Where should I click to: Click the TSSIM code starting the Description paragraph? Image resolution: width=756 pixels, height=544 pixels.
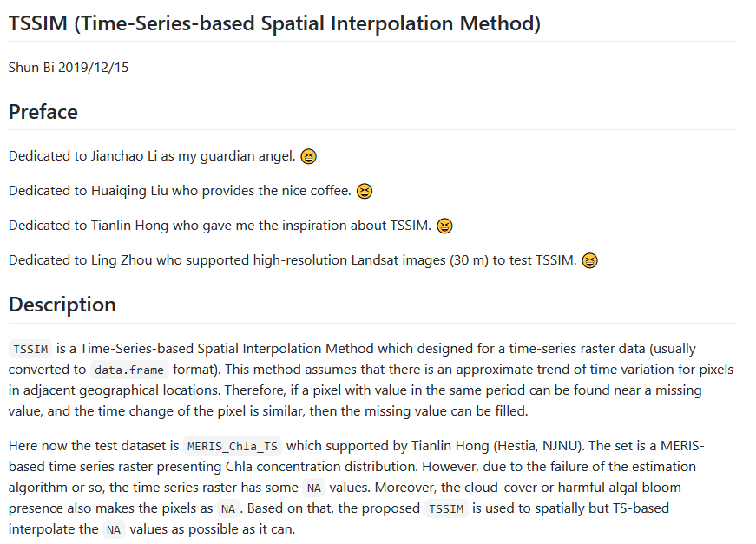click(31, 350)
